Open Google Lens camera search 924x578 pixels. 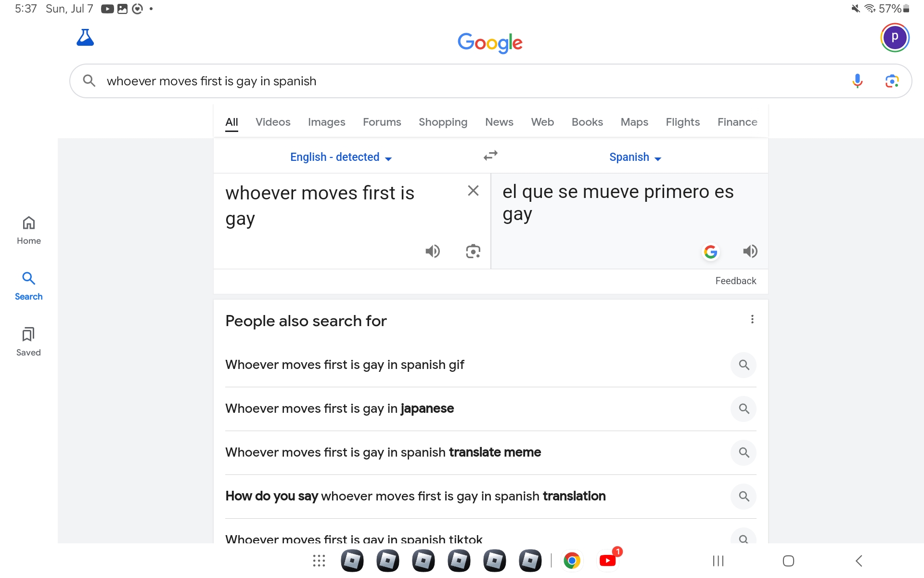click(x=892, y=81)
